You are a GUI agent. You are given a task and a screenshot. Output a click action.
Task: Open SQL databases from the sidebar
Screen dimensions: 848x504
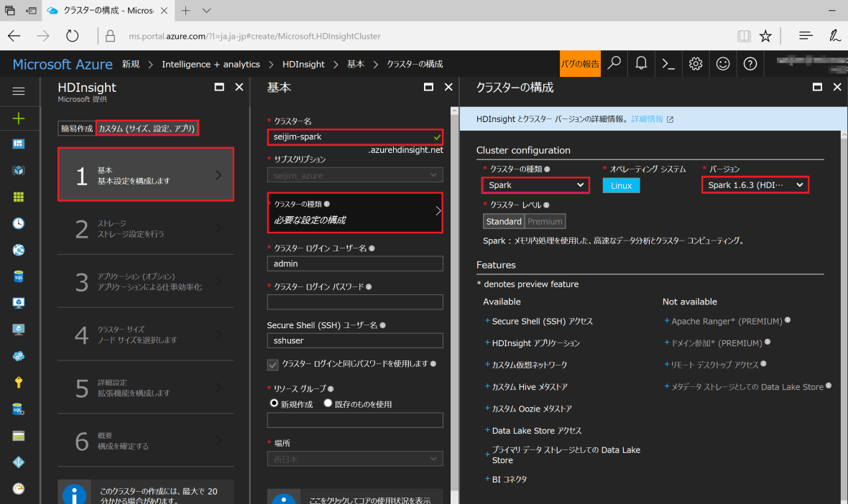19,276
